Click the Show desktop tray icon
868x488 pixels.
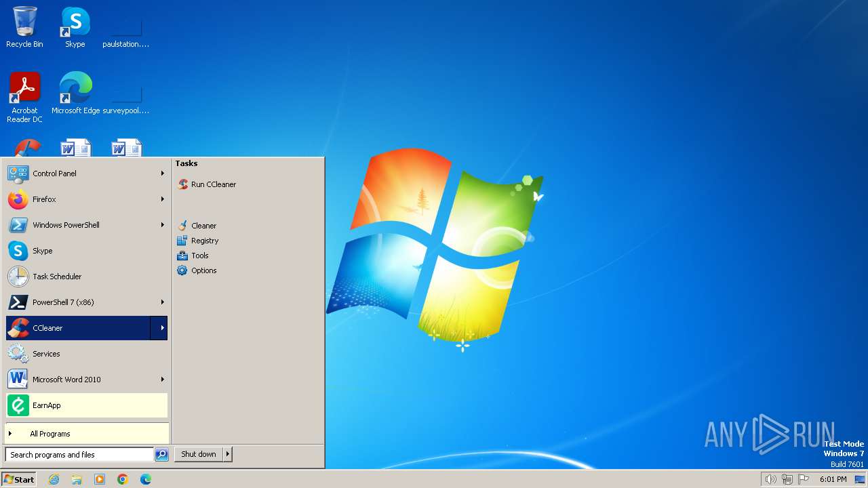860,479
